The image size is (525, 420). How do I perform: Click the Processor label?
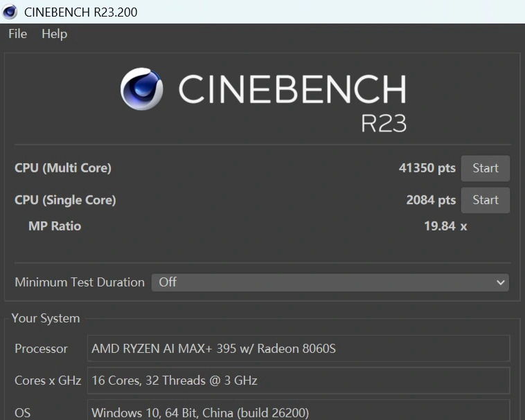[41, 349]
